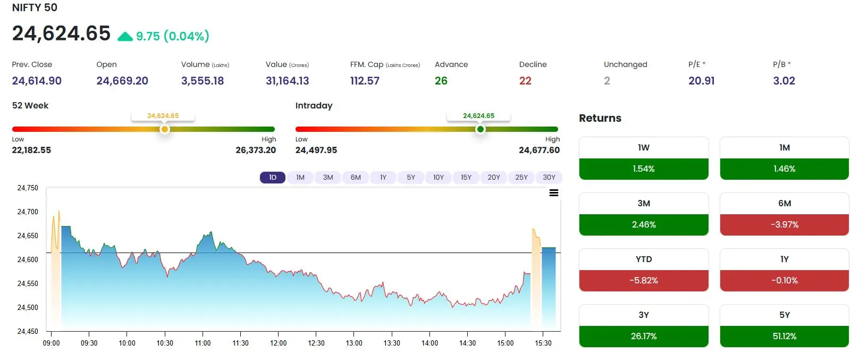This screenshot has width=868, height=361.
Task: Open the 1W returns card
Action: [644, 158]
